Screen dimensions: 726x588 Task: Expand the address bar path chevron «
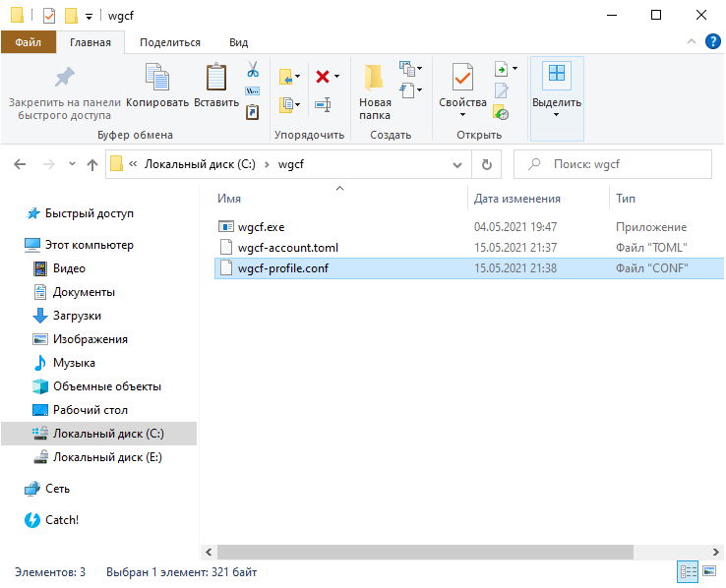(133, 164)
